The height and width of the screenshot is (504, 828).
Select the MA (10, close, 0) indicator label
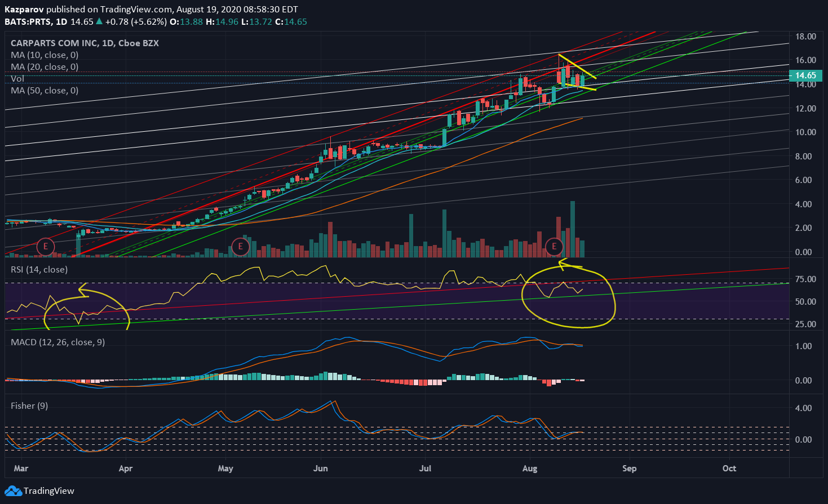45,55
